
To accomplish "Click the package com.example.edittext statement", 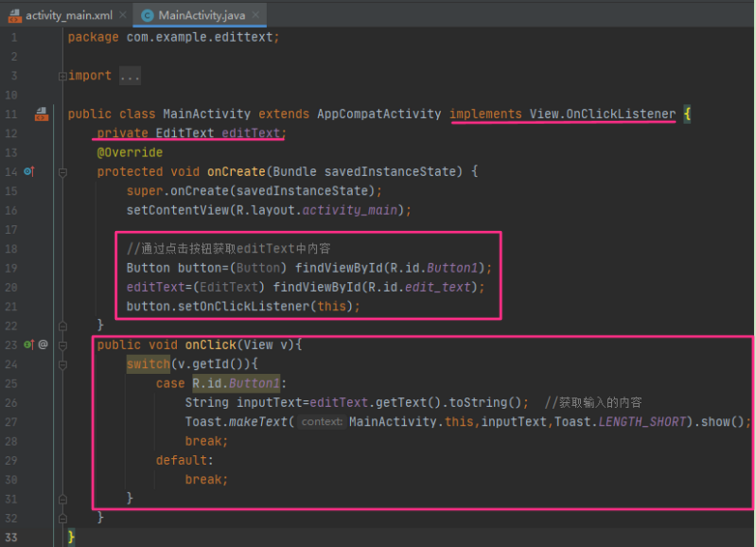I will coord(174,37).
